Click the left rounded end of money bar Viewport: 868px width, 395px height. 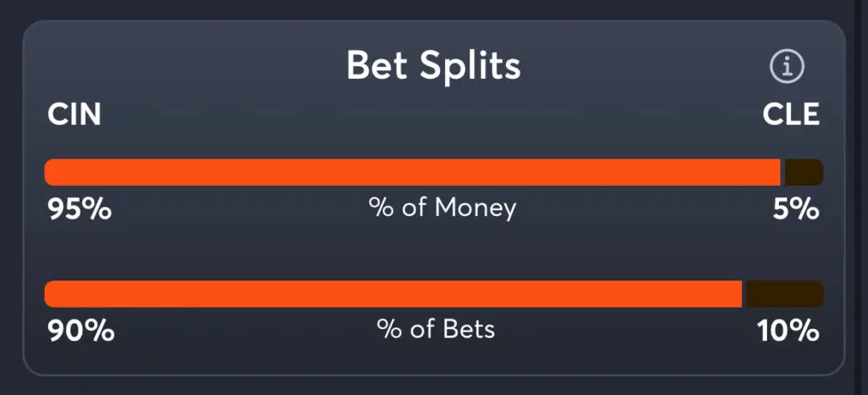click(50, 172)
